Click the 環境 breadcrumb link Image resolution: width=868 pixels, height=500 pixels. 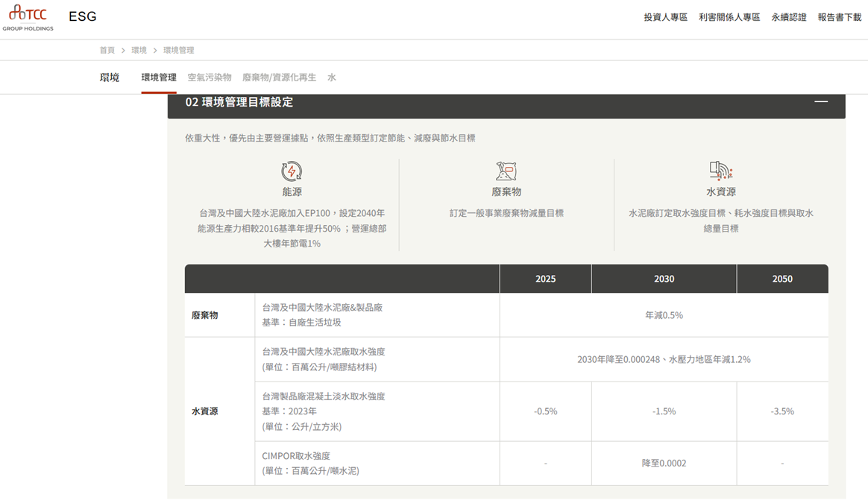coord(139,50)
